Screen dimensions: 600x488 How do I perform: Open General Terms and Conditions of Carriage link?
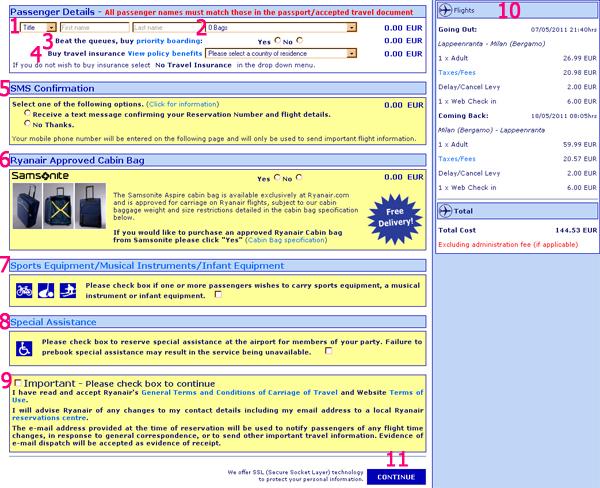point(240,392)
